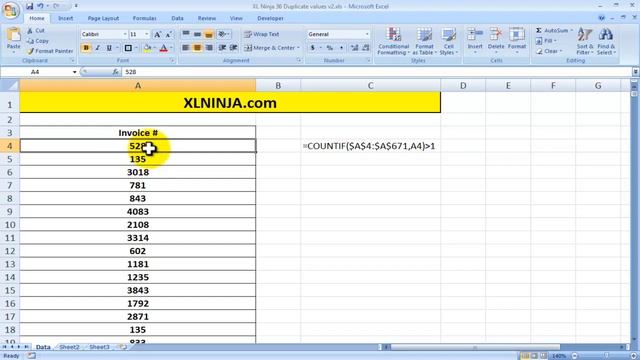
Task: Click the Orientation icon
Action: click(x=223, y=34)
